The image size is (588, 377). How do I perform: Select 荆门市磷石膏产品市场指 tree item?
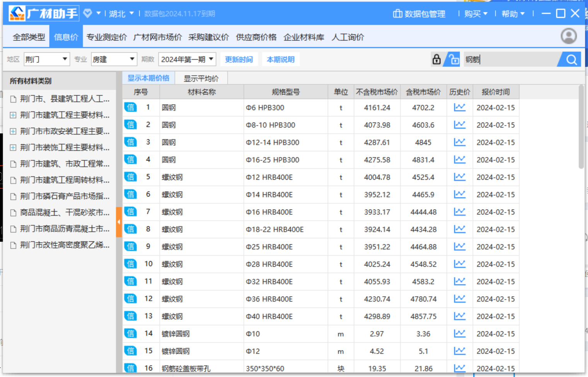pos(60,196)
